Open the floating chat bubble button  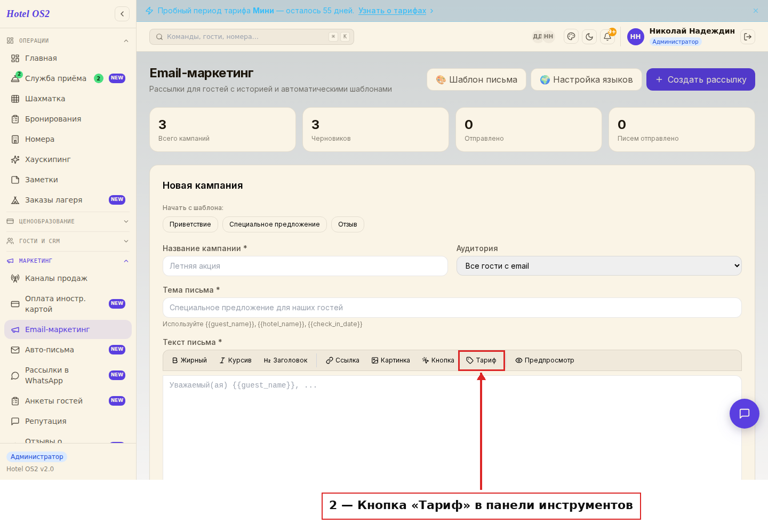tap(745, 414)
